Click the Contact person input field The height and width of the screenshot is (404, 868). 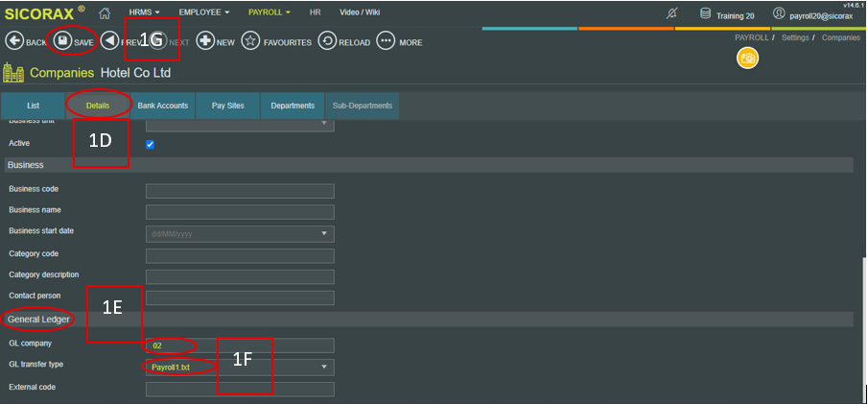[x=240, y=298]
